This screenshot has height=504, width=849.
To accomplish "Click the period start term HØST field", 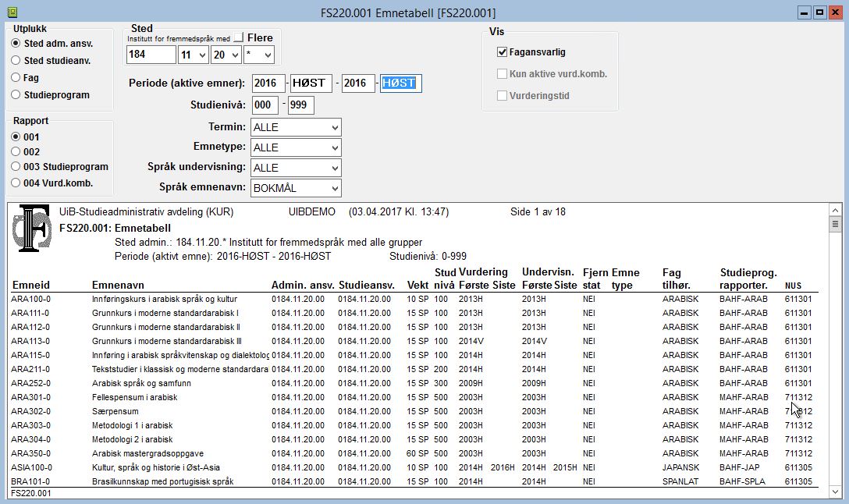I will click(x=311, y=83).
